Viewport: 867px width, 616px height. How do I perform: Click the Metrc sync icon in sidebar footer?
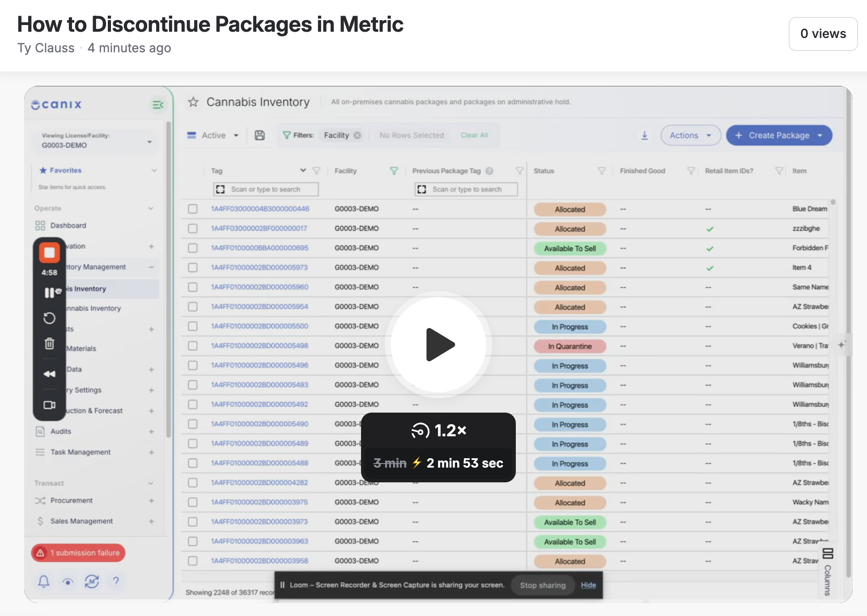(x=92, y=581)
